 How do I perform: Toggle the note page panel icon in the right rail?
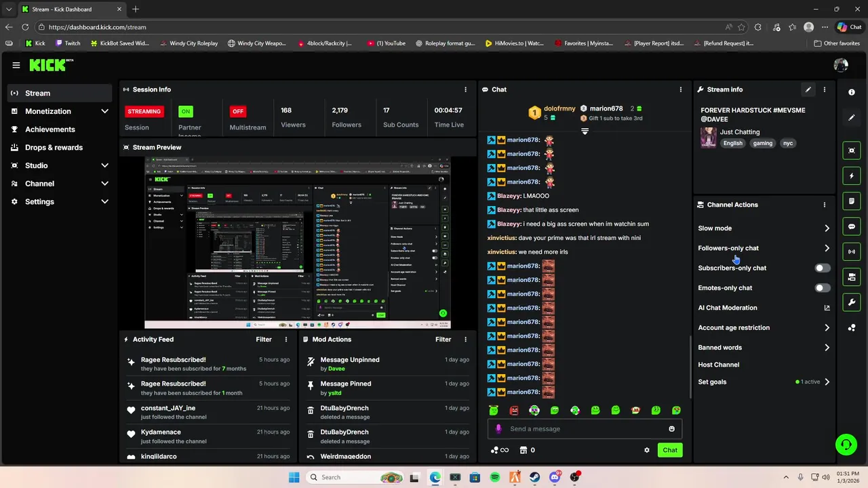(x=852, y=201)
